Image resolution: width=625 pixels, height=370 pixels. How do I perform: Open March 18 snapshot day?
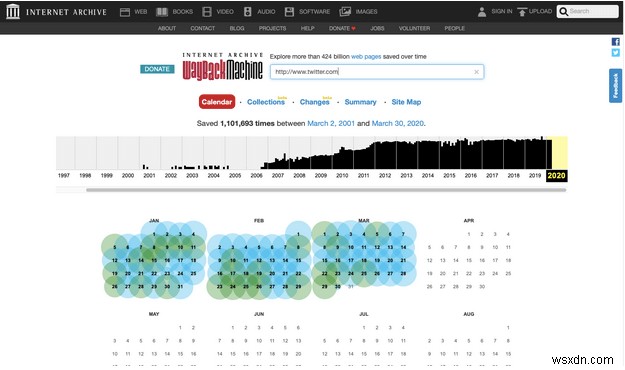coord(364,261)
